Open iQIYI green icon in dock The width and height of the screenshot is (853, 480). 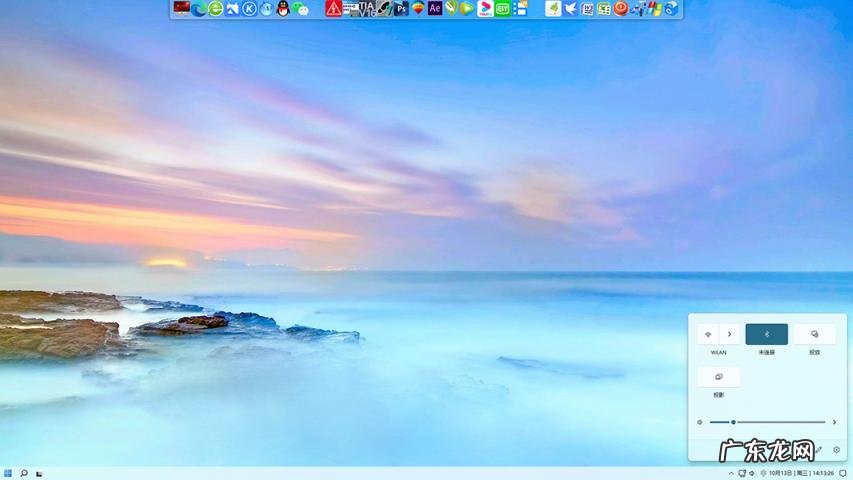[502, 9]
